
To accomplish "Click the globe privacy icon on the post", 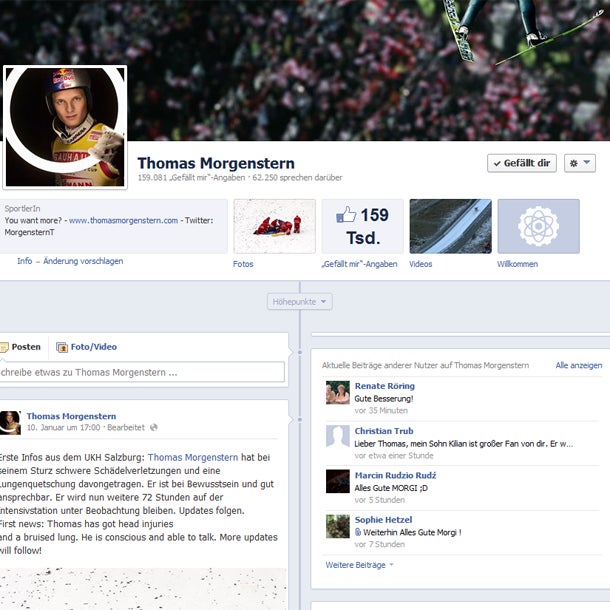I will pyautogui.click(x=153, y=427).
